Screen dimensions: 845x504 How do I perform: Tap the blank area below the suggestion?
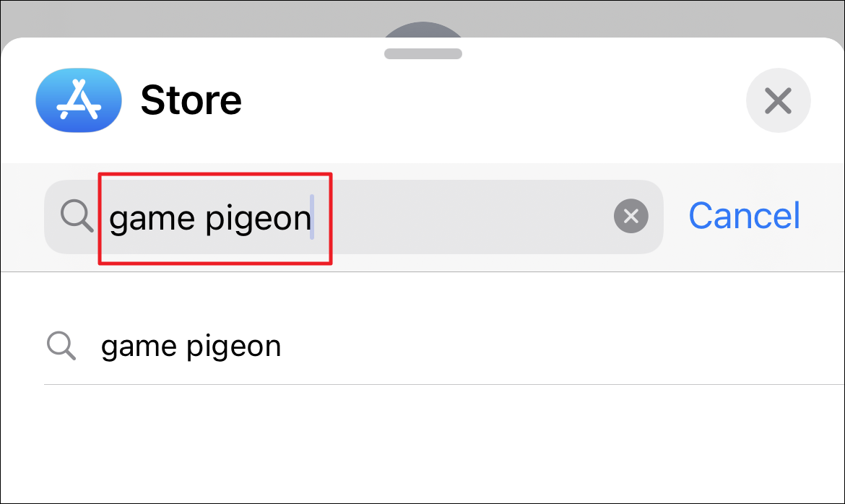pos(422,445)
